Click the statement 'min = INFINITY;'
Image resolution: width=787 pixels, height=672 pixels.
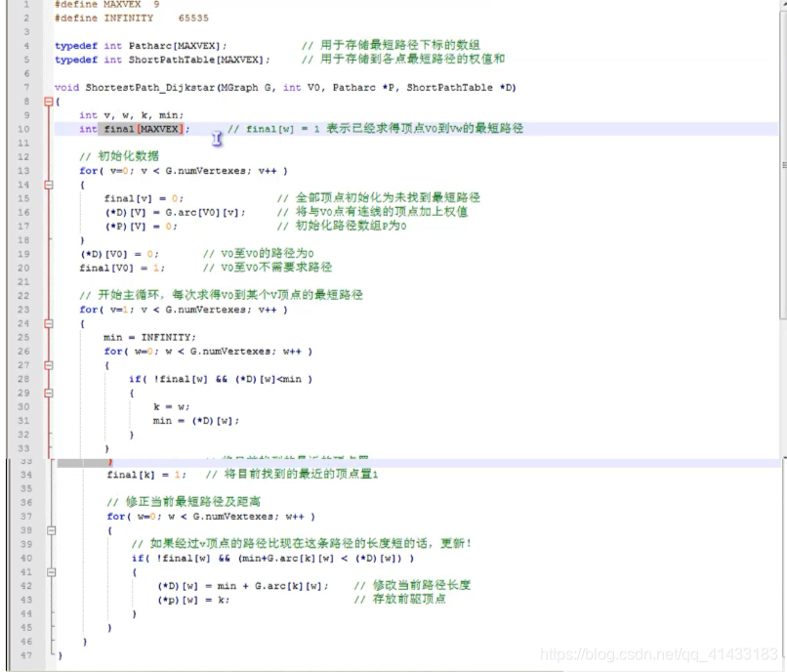[150, 338]
